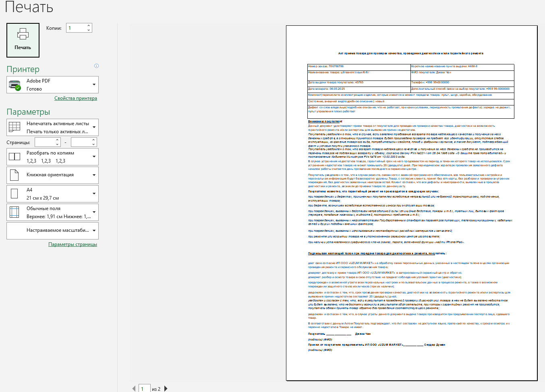
Task: Decrease the starting page value
Action: click(58, 144)
